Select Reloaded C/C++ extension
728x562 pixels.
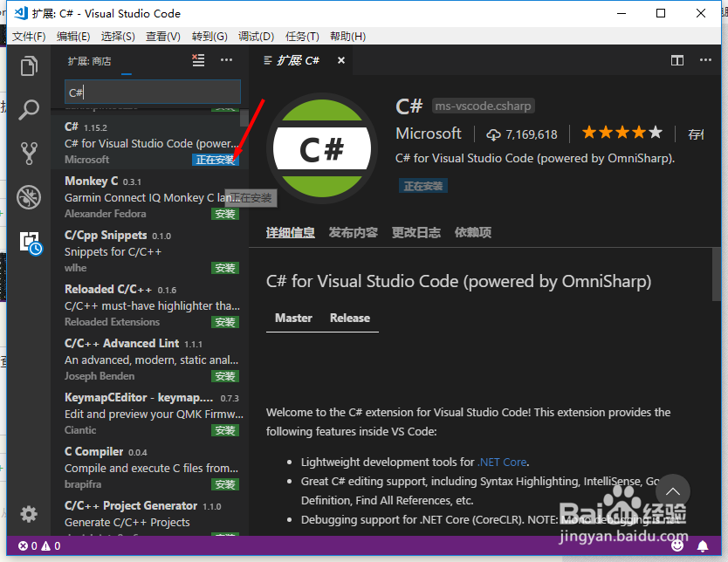[x=149, y=305]
